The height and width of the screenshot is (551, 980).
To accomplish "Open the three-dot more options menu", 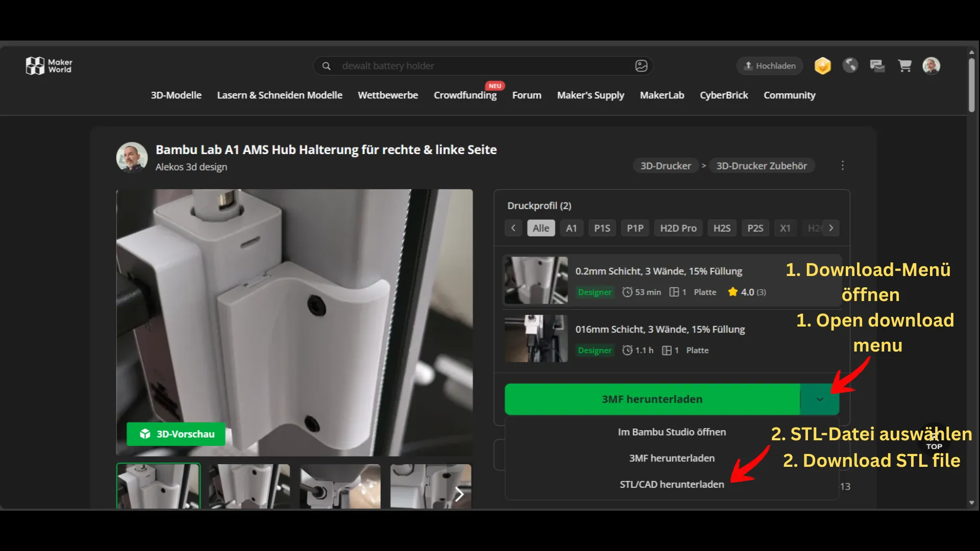I will tap(843, 165).
